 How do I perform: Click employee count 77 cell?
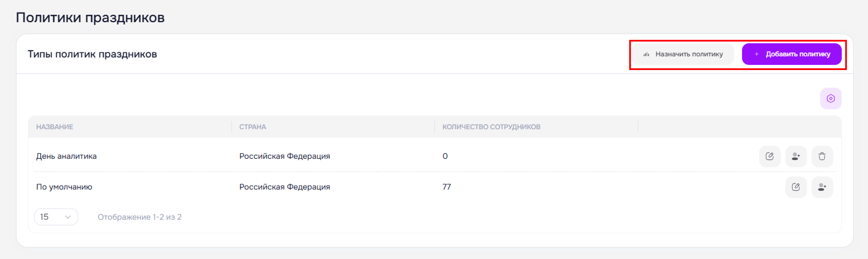tap(447, 187)
